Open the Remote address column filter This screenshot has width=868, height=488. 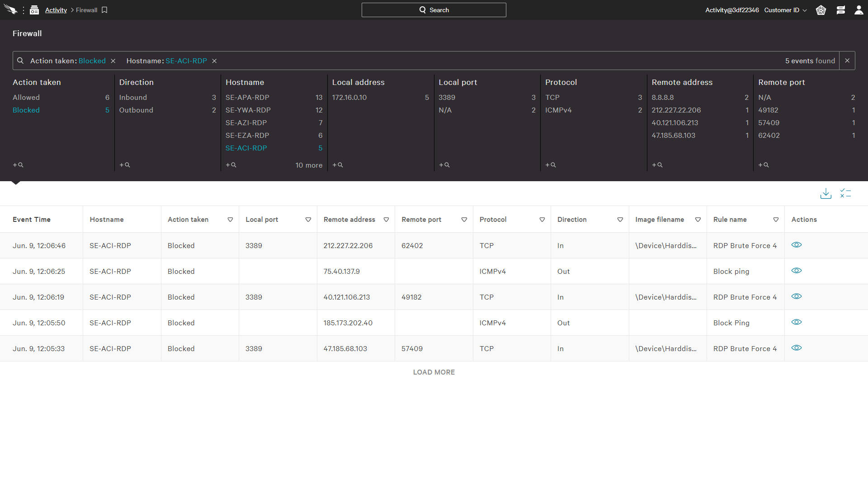pos(386,220)
